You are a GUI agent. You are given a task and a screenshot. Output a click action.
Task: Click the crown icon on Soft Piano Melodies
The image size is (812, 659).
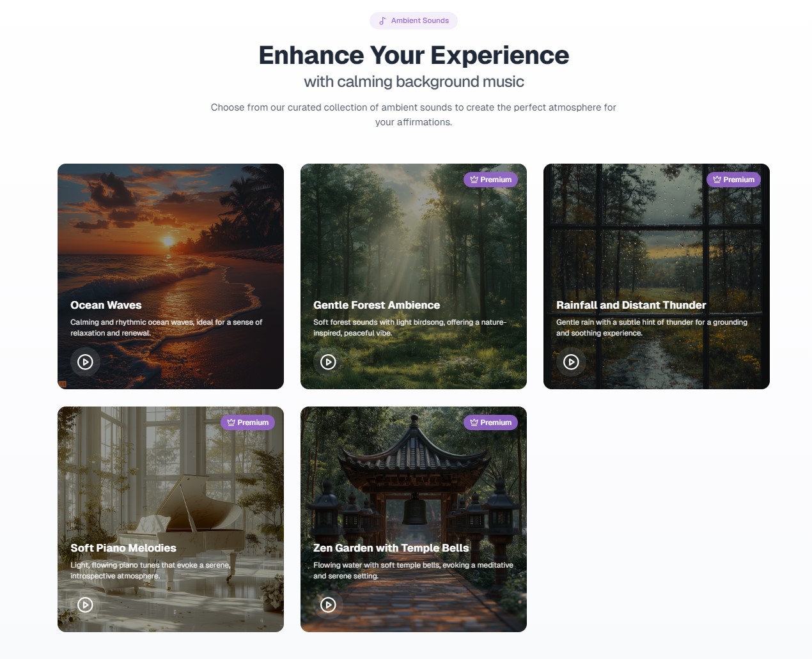click(x=230, y=423)
